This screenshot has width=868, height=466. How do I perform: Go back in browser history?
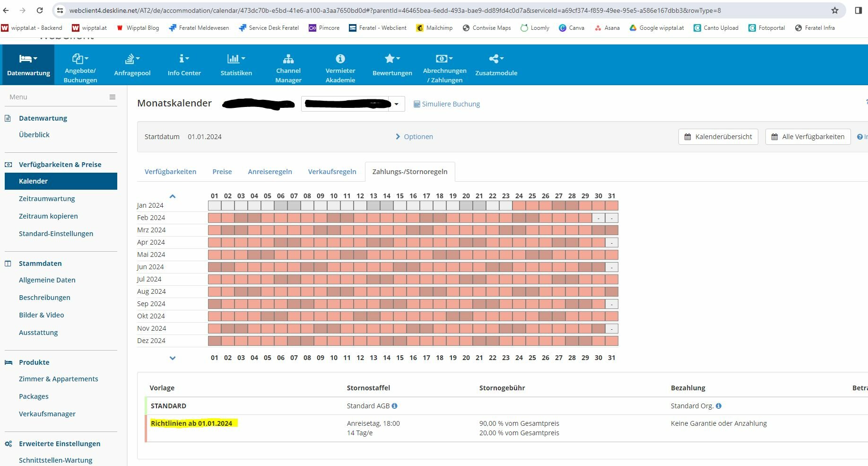coord(6,10)
